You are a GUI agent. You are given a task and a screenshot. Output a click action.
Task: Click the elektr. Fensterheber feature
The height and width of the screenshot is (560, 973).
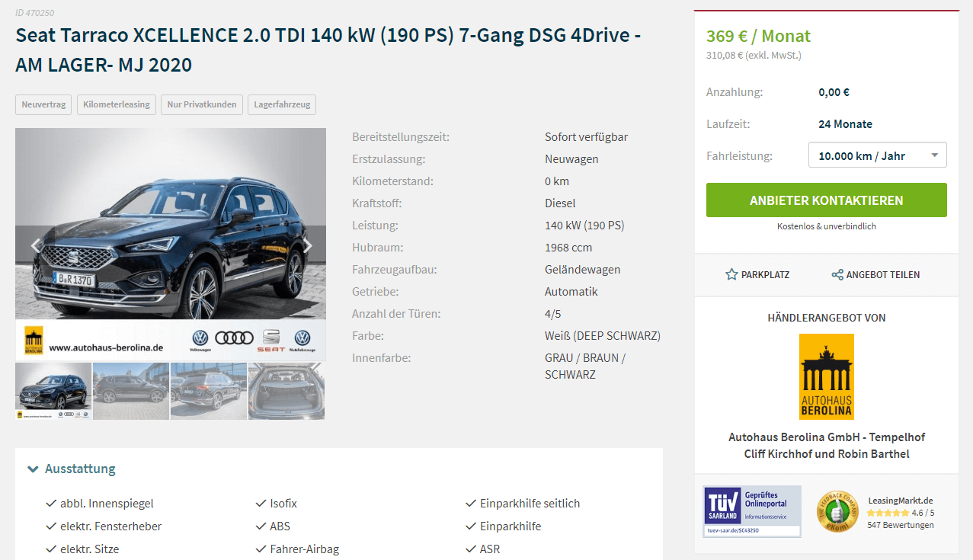coord(110,526)
